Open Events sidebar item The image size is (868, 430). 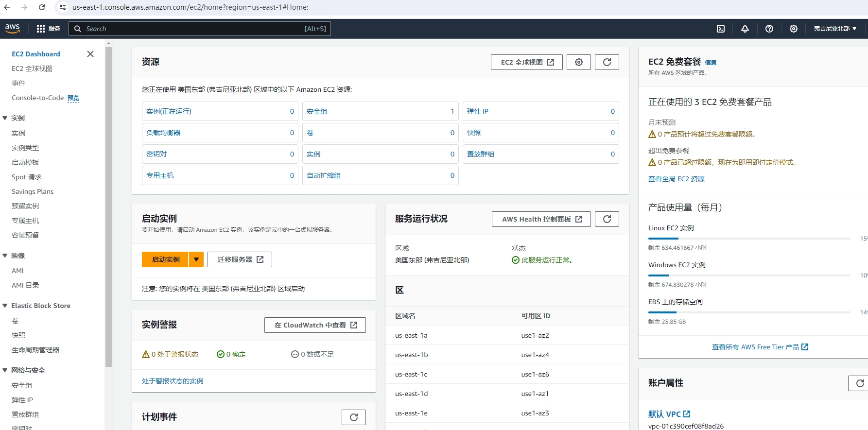(18, 83)
